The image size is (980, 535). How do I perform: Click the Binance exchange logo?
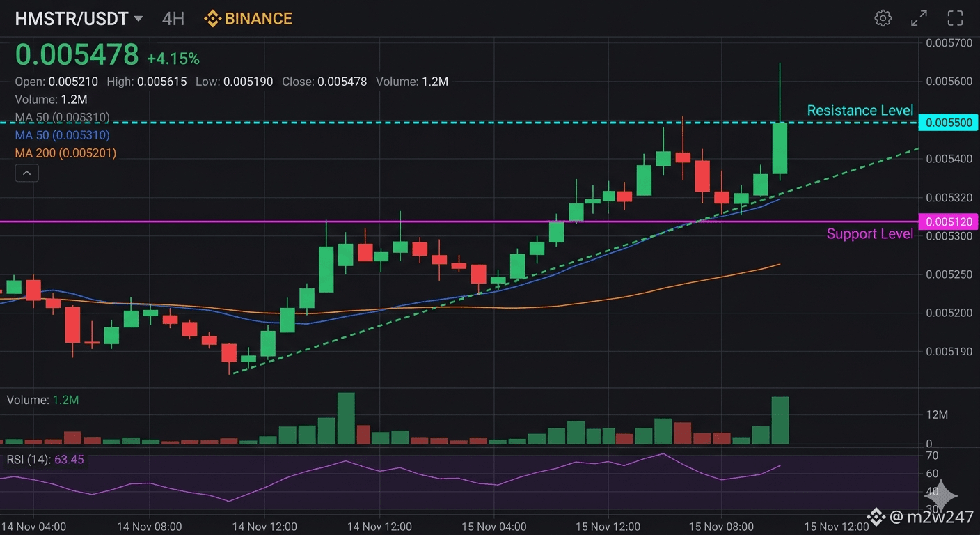(x=248, y=18)
